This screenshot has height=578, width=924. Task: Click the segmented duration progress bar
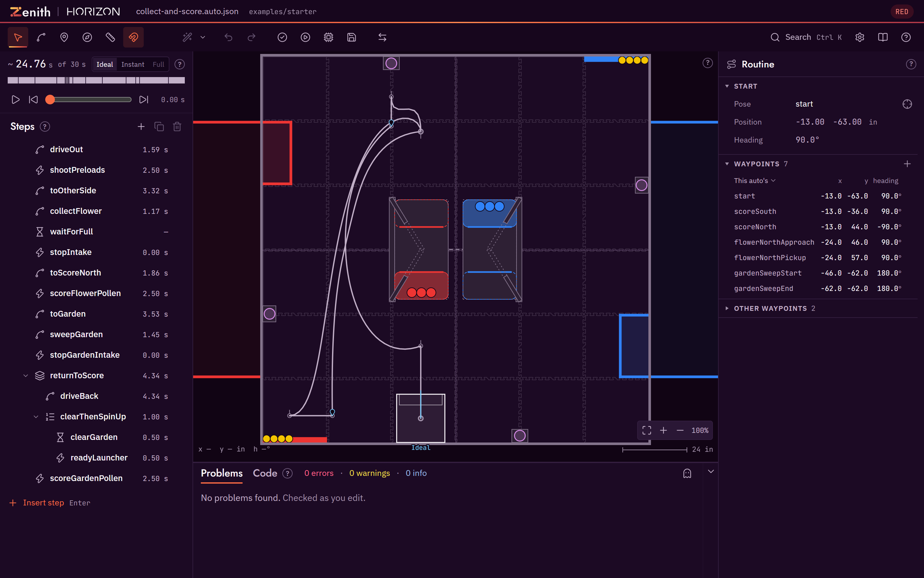click(x=96, y=80)
